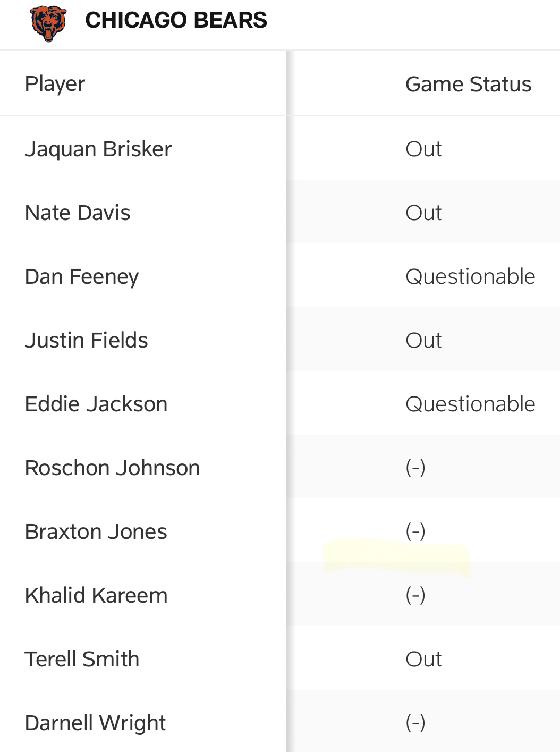Open Khalid Kareem player link

coord(96,595)
